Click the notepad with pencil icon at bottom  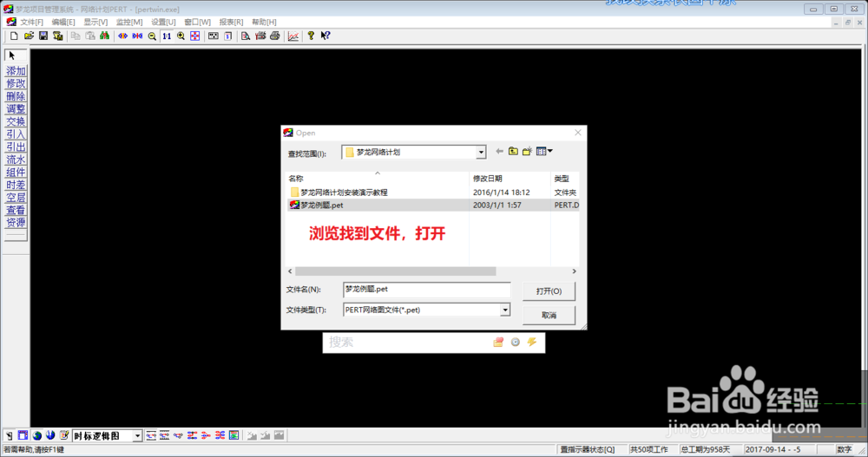64,435
